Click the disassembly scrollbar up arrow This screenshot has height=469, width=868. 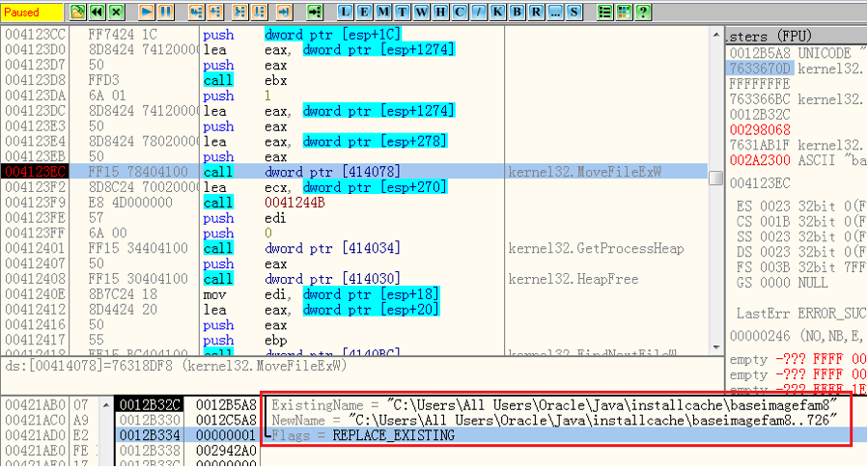click(x=715, y=35)
